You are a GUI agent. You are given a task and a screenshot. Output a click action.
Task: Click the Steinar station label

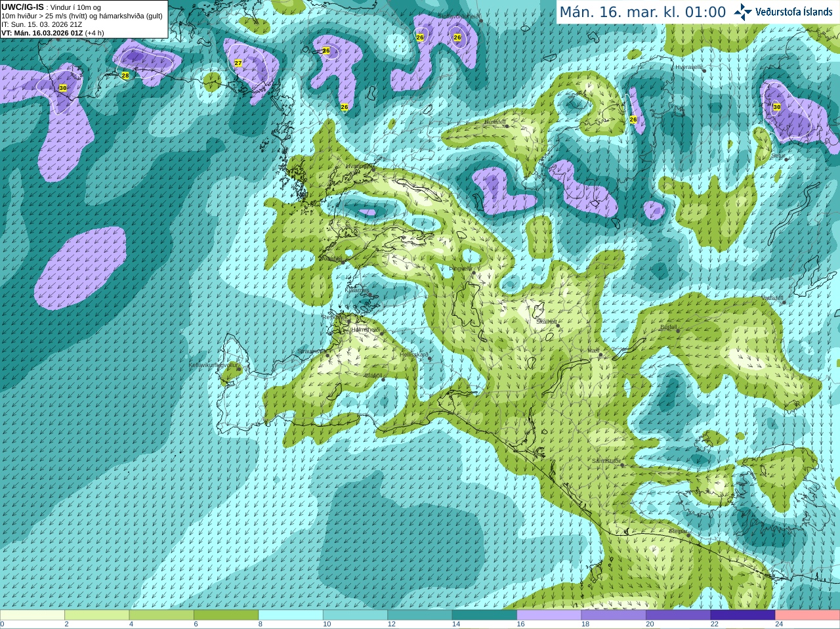click(679, 531)
